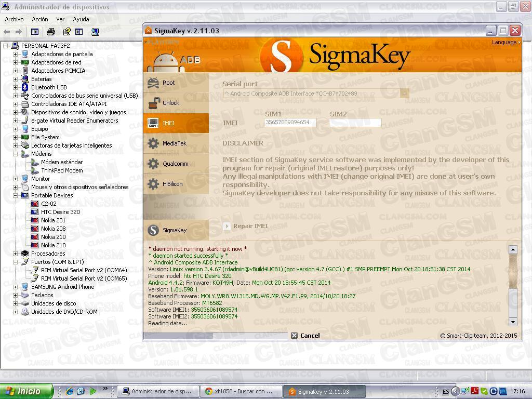Image resolution: width=532 pixels, height=399 pixels.
Task: Expand Unidades de disco node
Action: (15, 303)
